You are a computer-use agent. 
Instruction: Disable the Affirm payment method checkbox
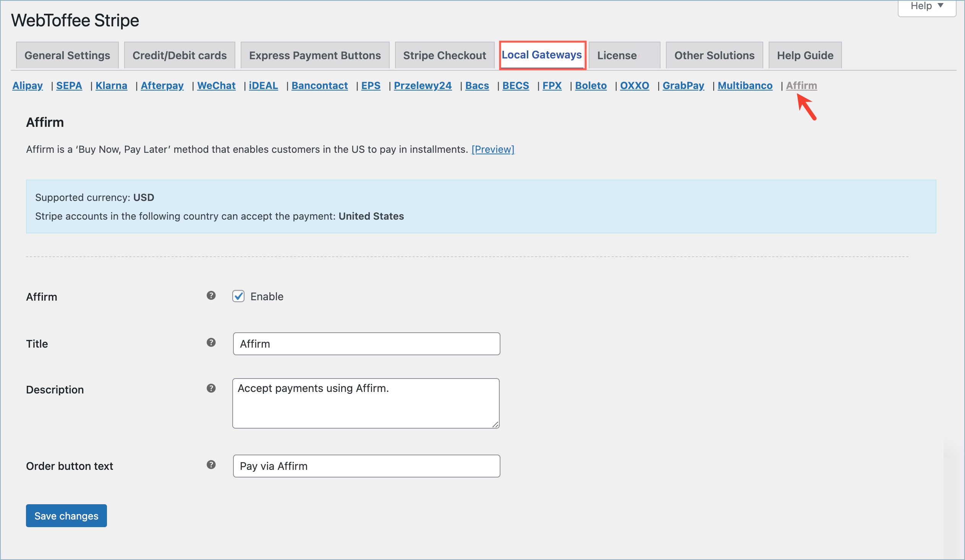[238, 296]
